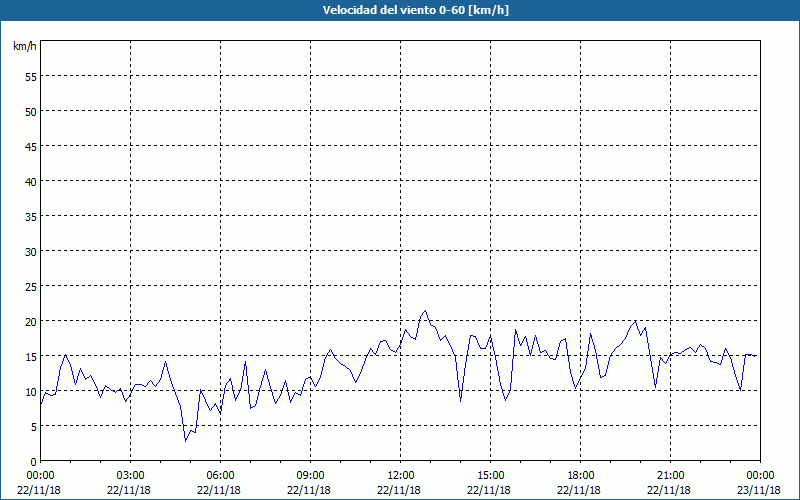Select the 23/11/18 date label
This screenshot has width=800, height=500.
pos(759,490)
